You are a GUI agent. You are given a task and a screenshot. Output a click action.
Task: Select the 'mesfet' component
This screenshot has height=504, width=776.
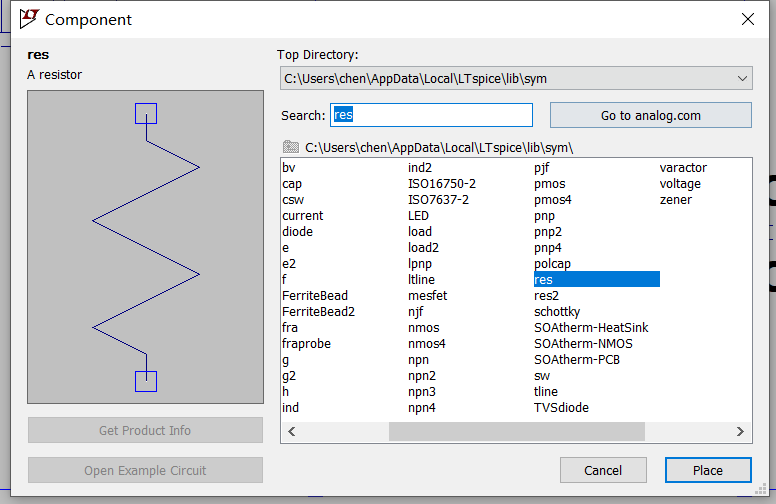tap(428, 296)
